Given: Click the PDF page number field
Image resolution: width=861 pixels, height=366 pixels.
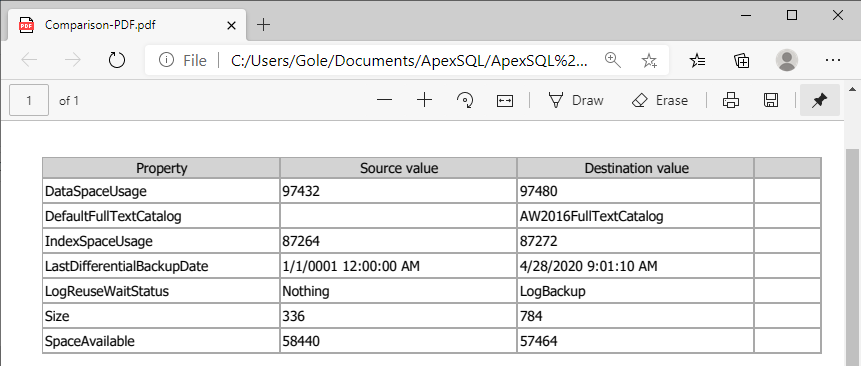Looking at the screenshot, I should click(x=29, y=100).
